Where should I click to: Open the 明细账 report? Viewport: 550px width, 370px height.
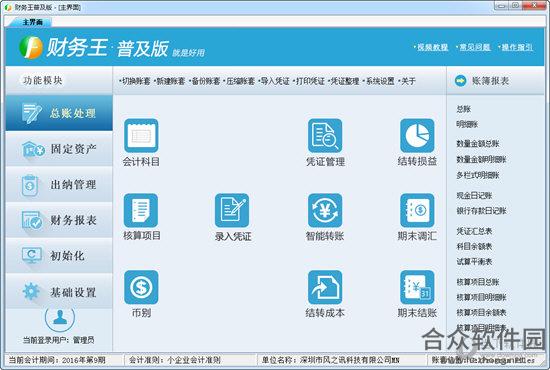[467, 124]
